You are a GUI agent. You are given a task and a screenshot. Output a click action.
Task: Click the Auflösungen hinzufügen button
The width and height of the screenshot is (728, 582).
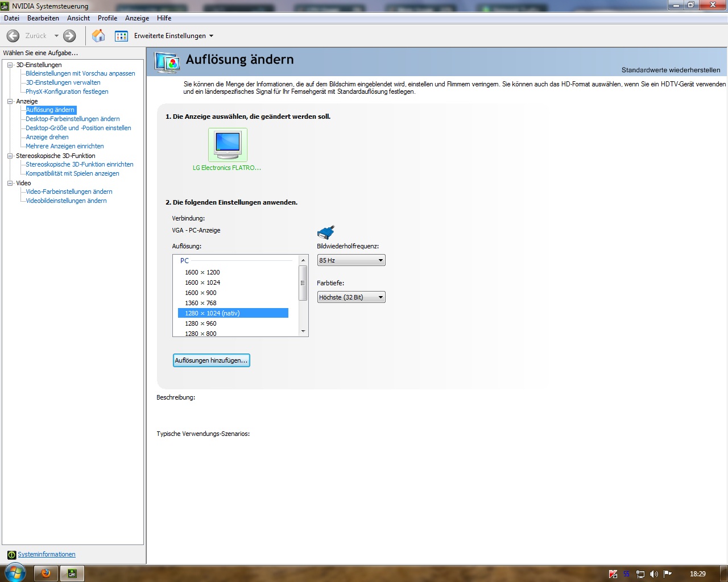212,360
